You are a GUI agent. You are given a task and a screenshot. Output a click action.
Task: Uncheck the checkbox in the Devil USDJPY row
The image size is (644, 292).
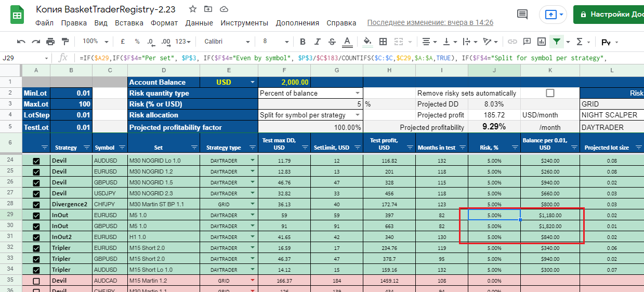click(36, 194)
